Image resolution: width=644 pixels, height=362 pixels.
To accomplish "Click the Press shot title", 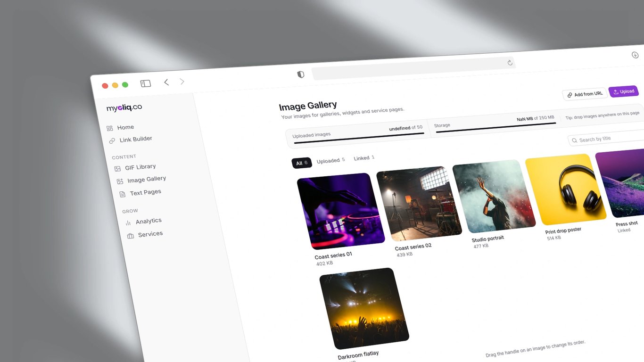I will (x=627, y=224).
